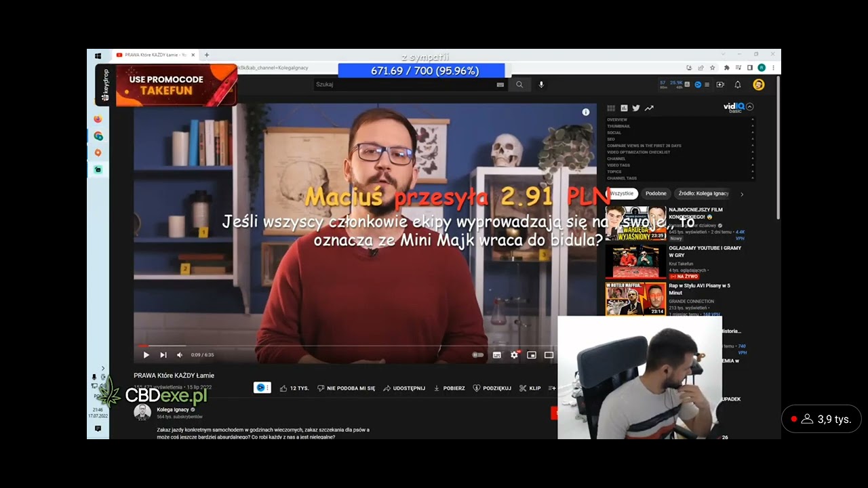Show more filter chips with arrow
868x488 pixels.
coord(741,194)
